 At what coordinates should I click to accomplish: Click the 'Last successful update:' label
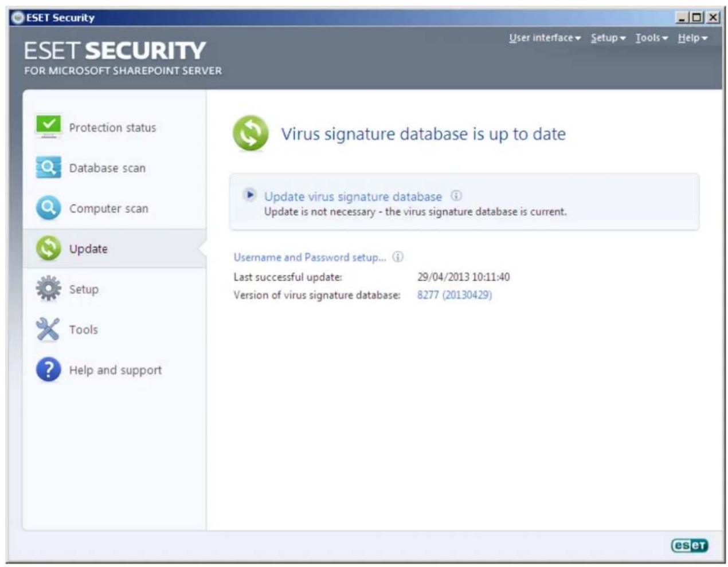[288, 277]
